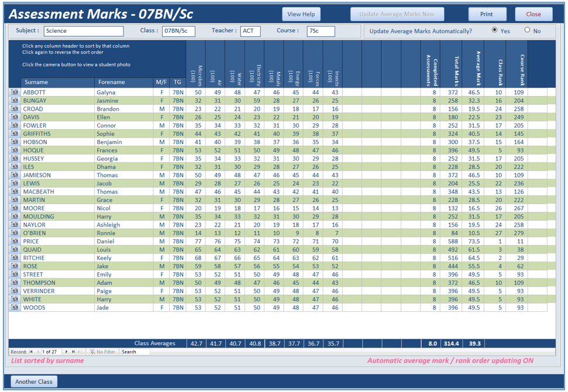This screenshot has width=568, height=392.
Task: Open the camera button for WOODS Jade
Action: point(15,307)
